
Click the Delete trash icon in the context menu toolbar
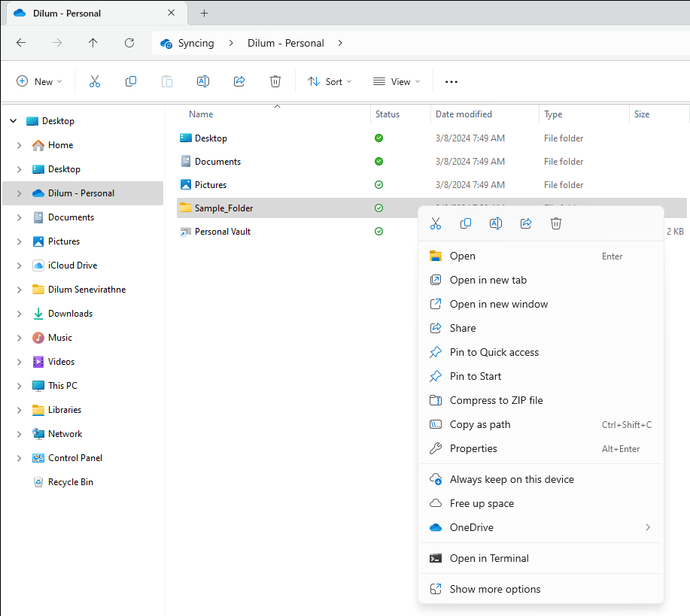click(x=555, y=223)
